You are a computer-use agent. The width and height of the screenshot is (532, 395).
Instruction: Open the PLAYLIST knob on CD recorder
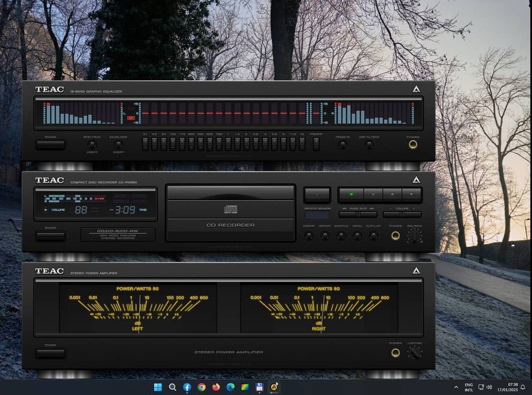click(x=373, y=236)
